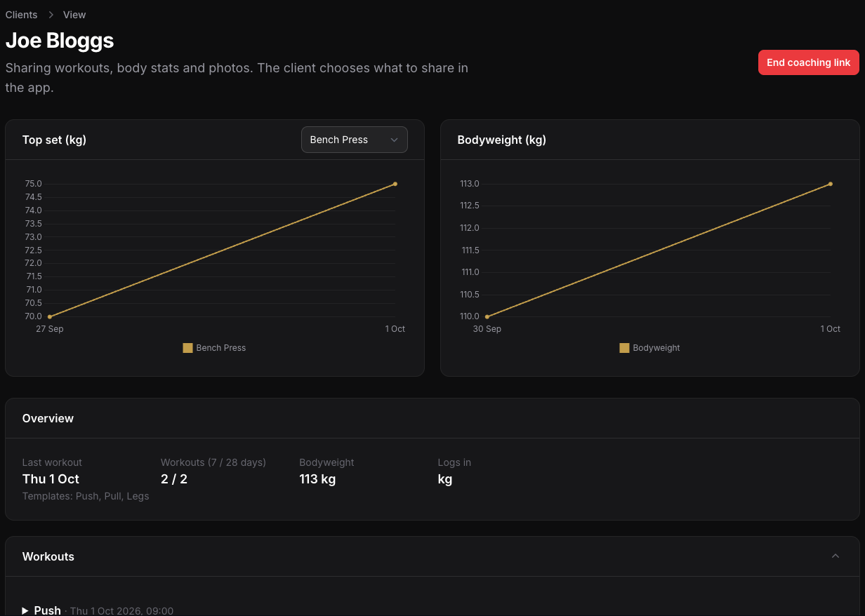Click the 30 Sep axis label
This screenshot has height=616, width=865.
(487, 329)
